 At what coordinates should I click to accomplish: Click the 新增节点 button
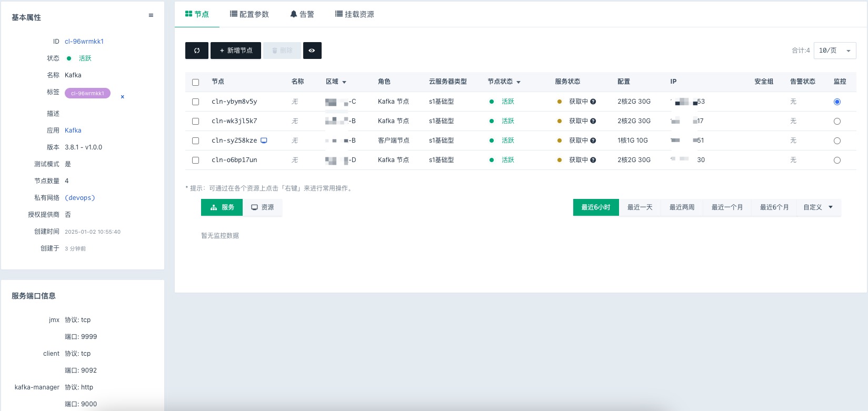(x=236, y=51)
